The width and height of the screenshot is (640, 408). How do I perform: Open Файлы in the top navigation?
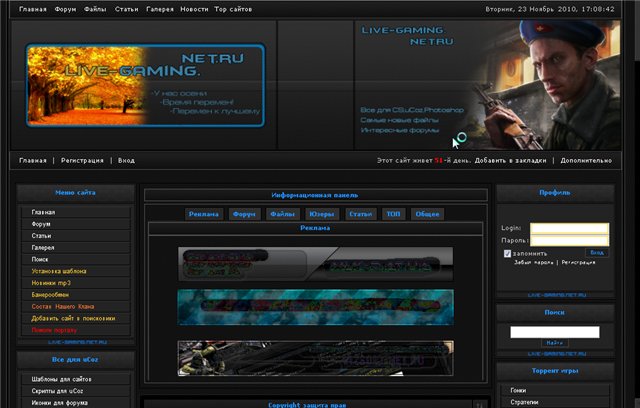95,9
